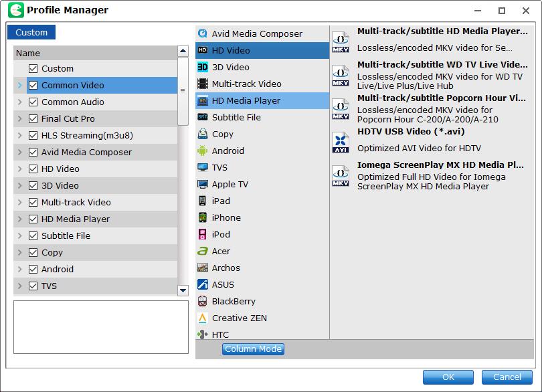Click the iPad device icon

coord(203,201)
